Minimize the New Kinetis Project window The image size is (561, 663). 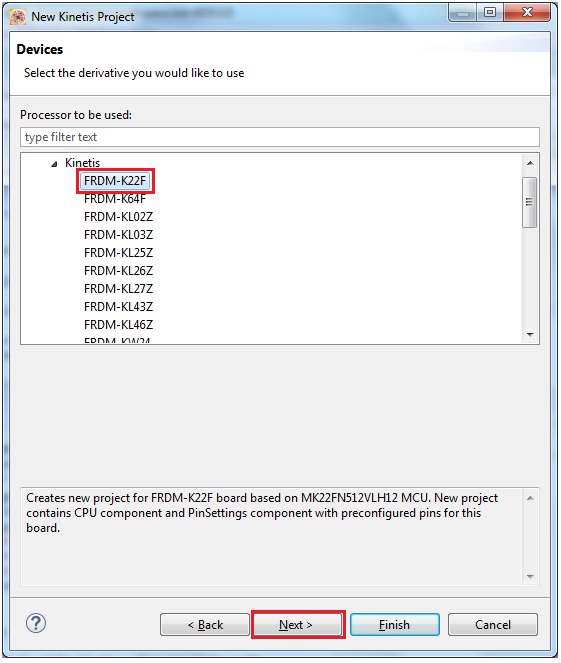463,12
